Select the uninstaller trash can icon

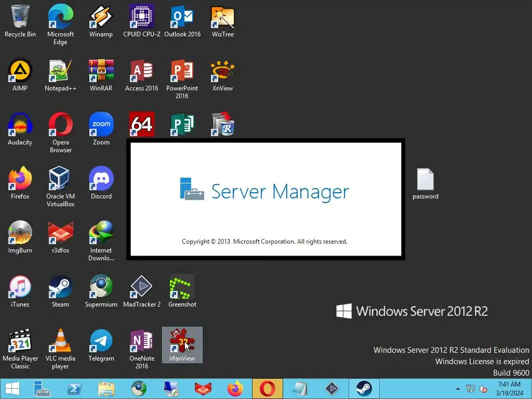pos(222,124)
